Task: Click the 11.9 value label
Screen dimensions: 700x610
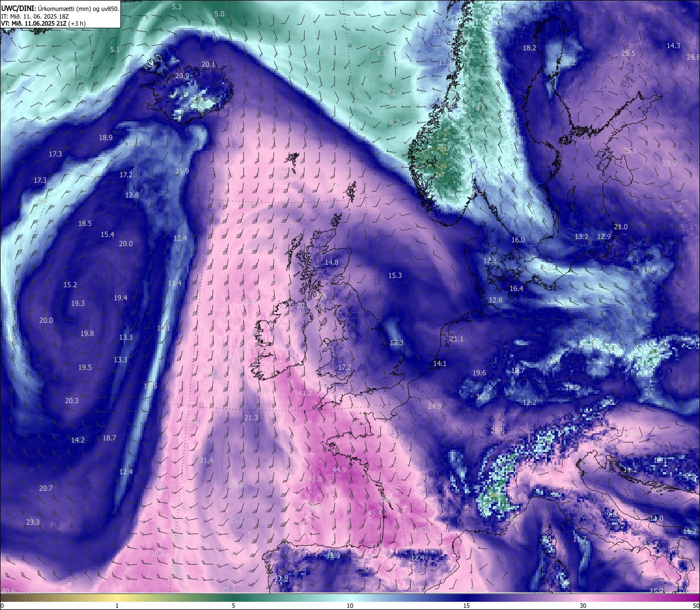Action: pos(182,171)
